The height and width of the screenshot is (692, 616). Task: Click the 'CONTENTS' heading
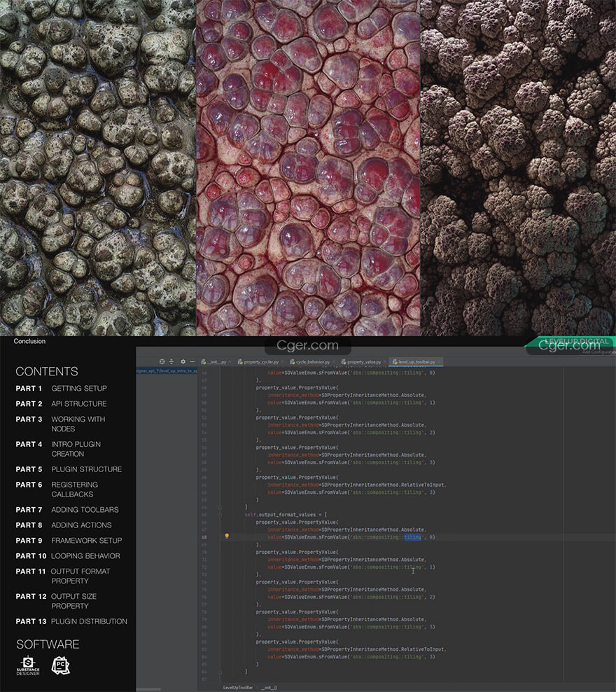coord(47,372)
